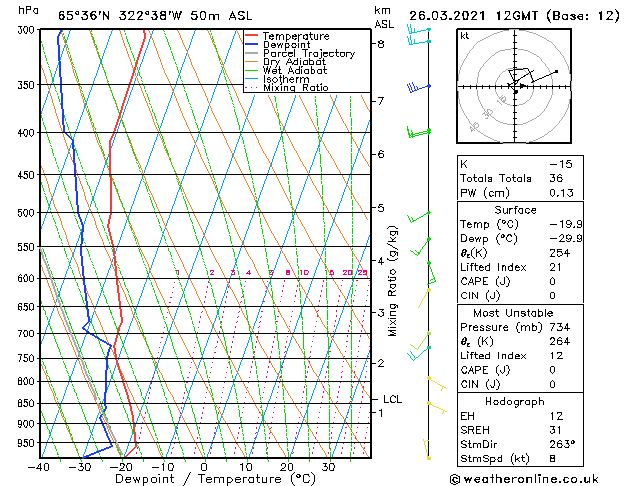Click the blue wind barb near 350 hPa
Screen dimensions: 629x486
point(418,87)
